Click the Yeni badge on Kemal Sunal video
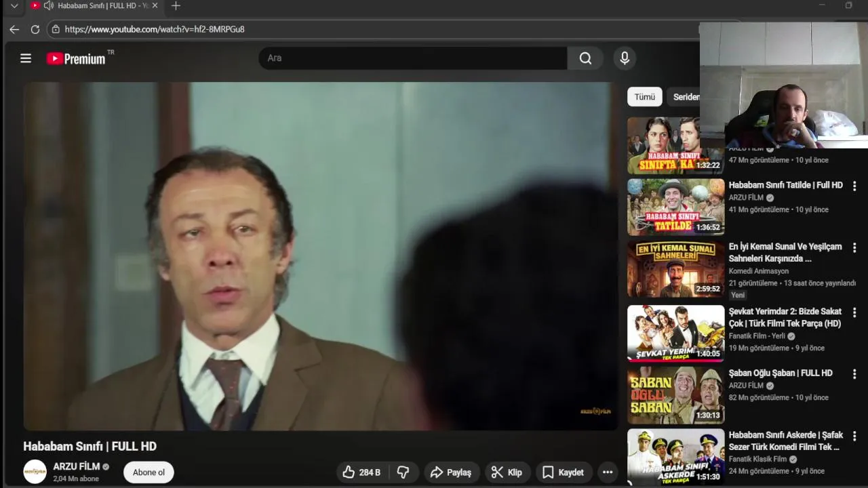The width and height of the screenshot is (868, 488). pos(738,295)
